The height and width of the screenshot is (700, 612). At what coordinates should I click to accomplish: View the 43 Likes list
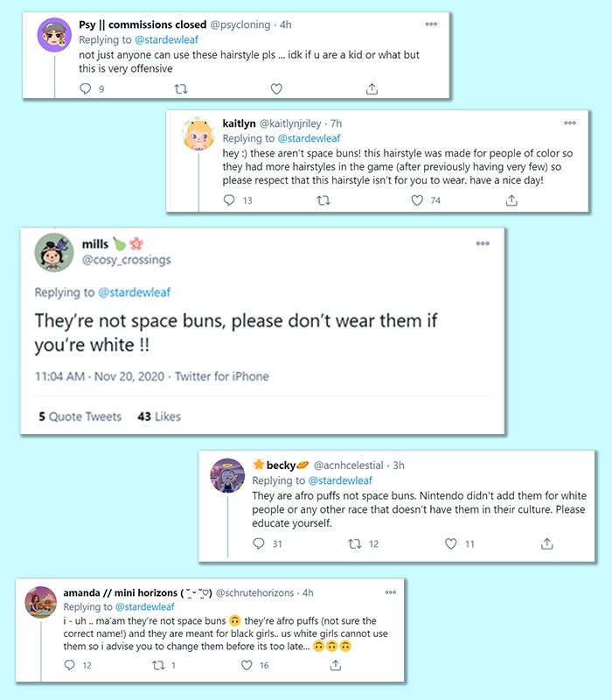coord(159,416)
